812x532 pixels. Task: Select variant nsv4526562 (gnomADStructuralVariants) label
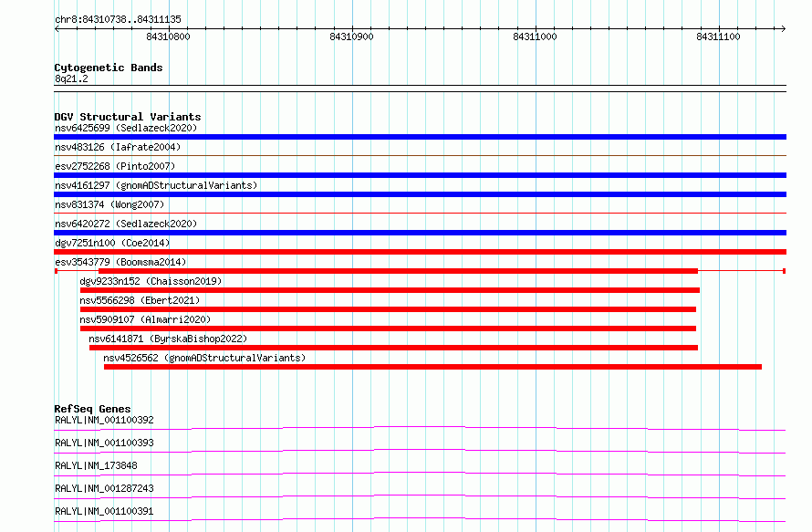(204, 358)
